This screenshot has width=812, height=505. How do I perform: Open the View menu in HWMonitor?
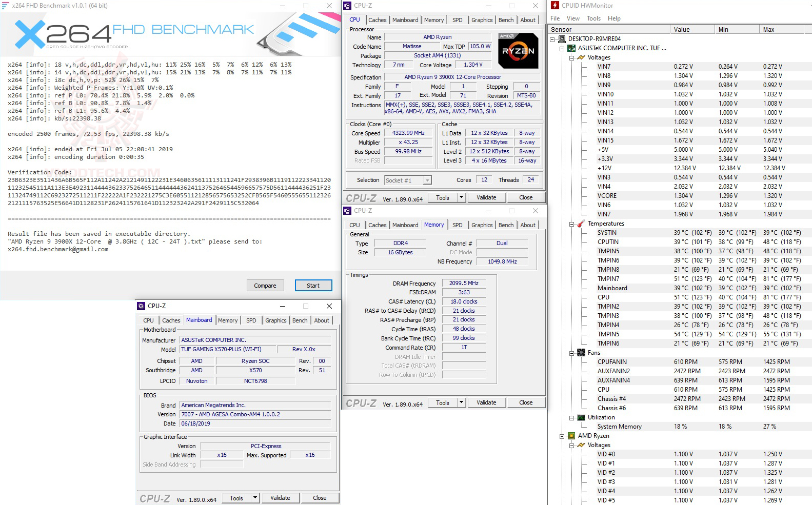tap(573, 18)
